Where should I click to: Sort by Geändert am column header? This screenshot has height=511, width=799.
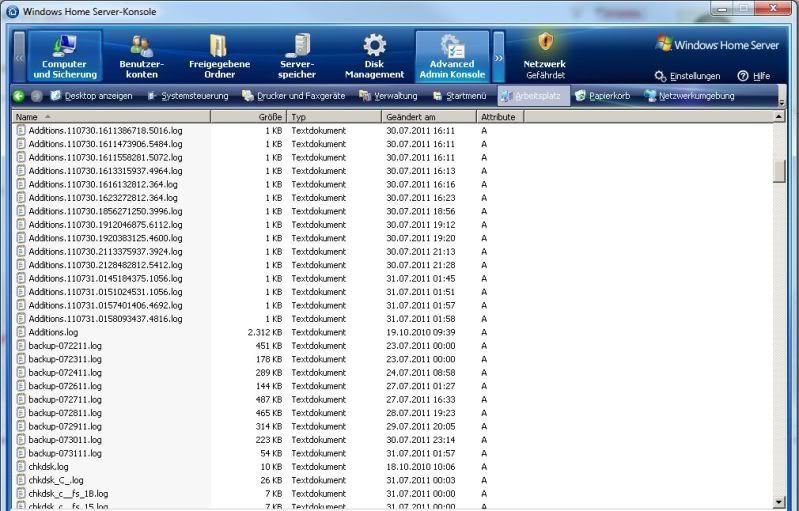coord(428,117)
